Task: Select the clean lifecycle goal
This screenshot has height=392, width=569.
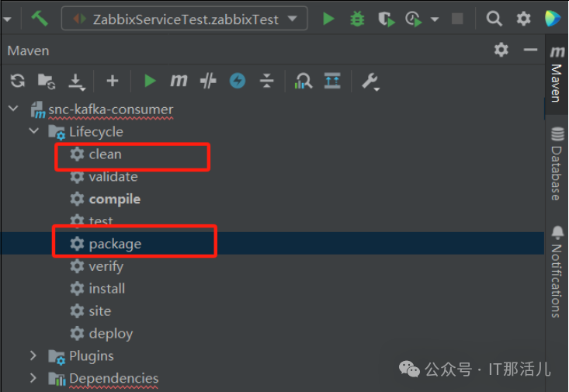Action: click(x=105, y=154)
